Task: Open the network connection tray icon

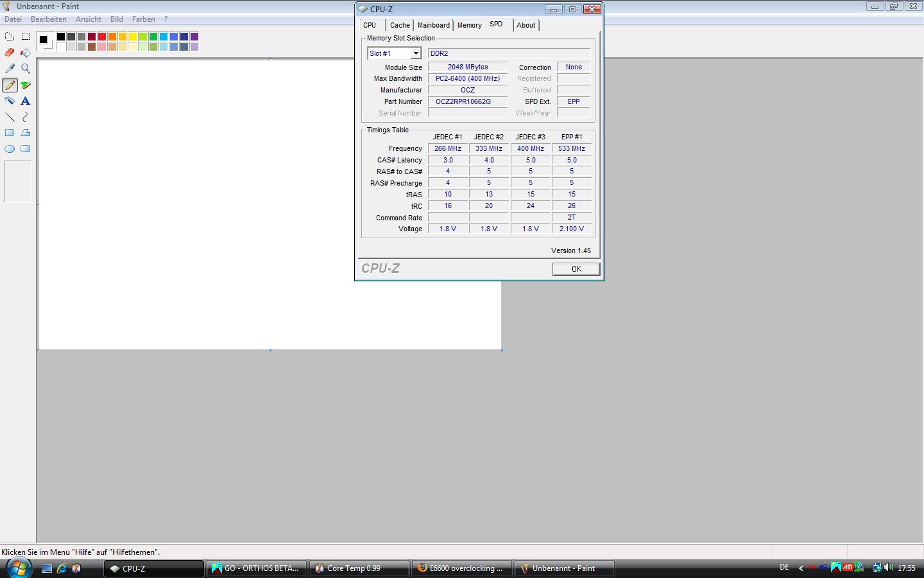Action: tap(877, 568)
